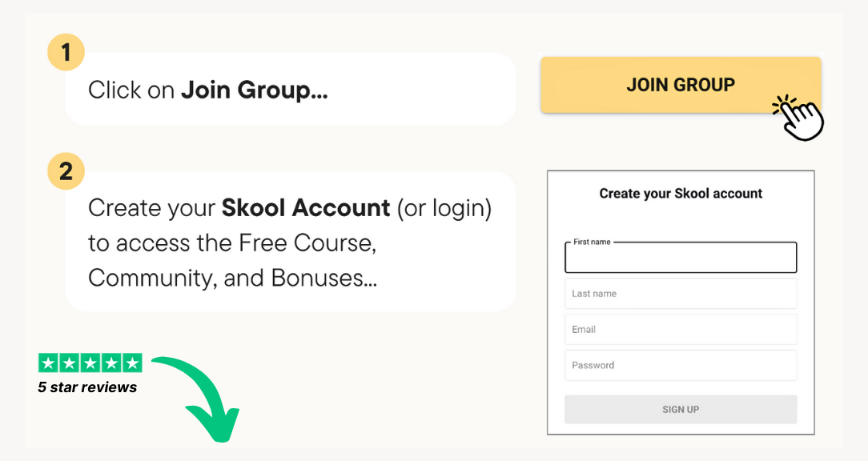The image size is (868, 461).
Task: Click the yellow number 1 badge
Action: 66,52
